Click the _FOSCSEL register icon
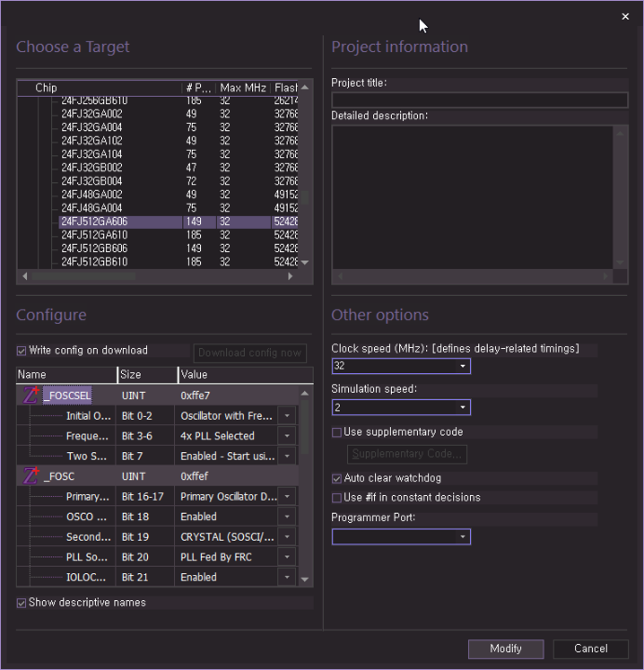This screenshot has width=644, height=670. 31,395
